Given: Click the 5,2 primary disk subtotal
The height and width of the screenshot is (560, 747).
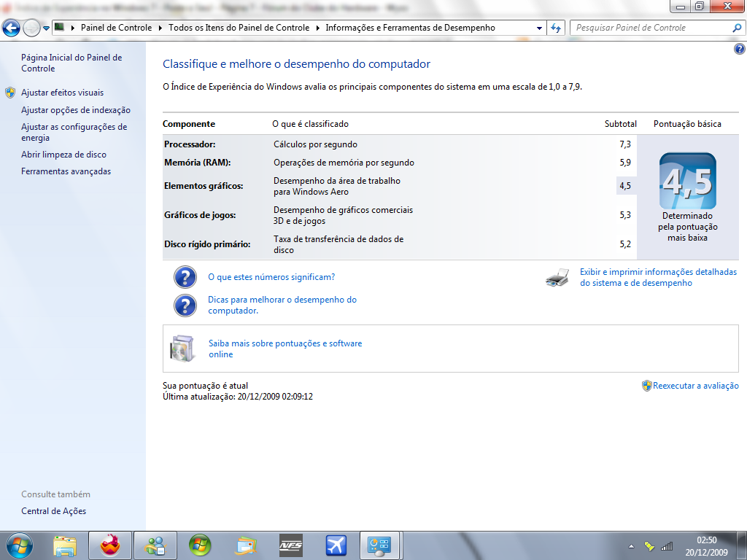Looking at the screenshot, I should pos(625,244).
